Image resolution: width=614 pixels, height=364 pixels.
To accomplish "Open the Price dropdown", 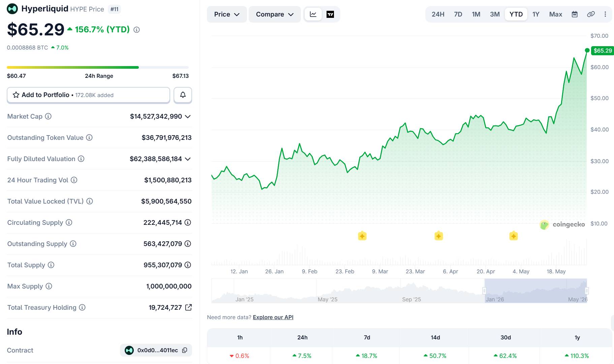I will click(x=227, y=14).
